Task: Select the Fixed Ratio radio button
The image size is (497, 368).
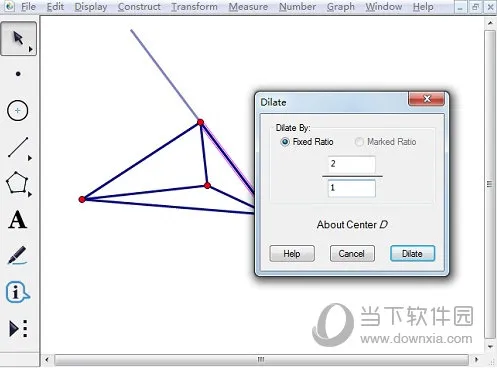Action: 285,142
